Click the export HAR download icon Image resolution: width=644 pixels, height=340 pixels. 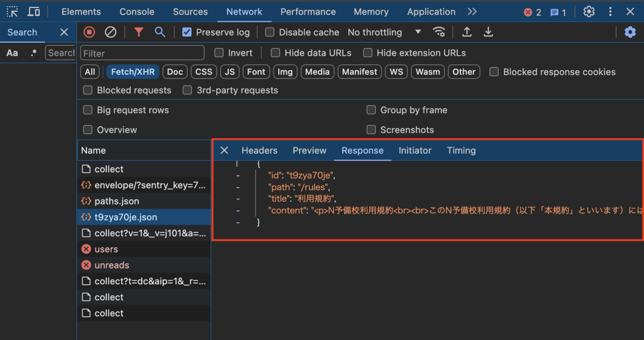[x=488, y=32]
